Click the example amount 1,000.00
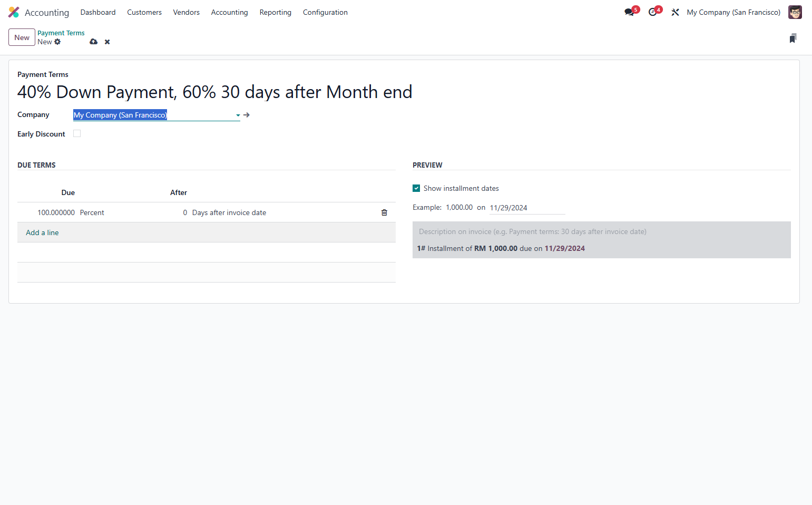Image resolution: width=812 pixels, height=505 pixels. [x=459, y=207]
